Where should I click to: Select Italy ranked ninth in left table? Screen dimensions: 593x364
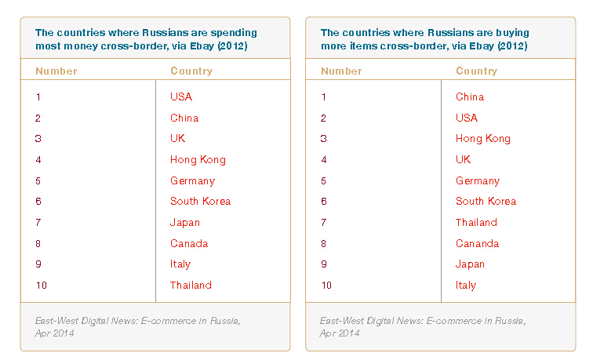[x=180, y=264]
